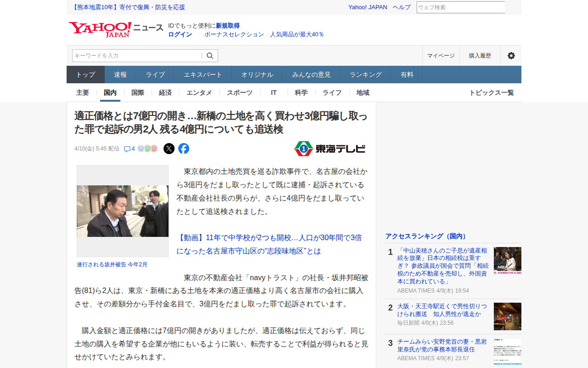The width and height of the screenshot is (588, 368).
Task: Open the ヘルプ link
Action: tap(402, 7)
